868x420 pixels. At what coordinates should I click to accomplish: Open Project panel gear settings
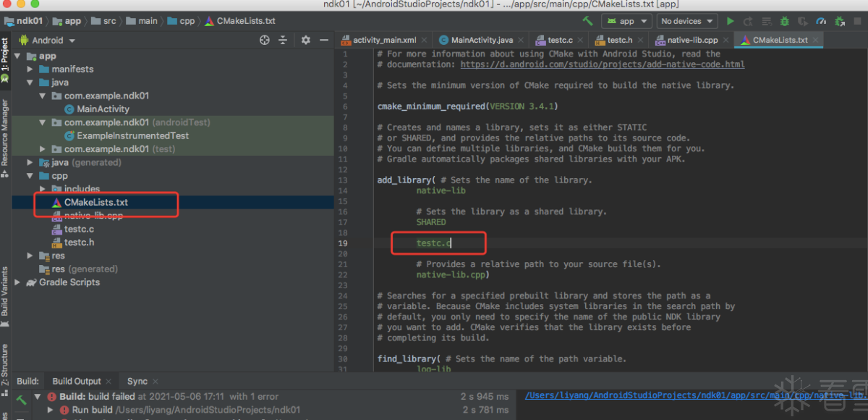305,41
